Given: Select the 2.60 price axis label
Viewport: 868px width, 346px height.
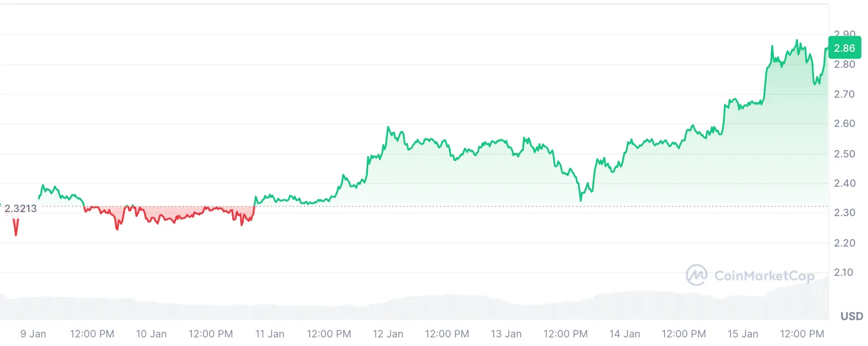Looking at the screenshot, I should (844, 124).
